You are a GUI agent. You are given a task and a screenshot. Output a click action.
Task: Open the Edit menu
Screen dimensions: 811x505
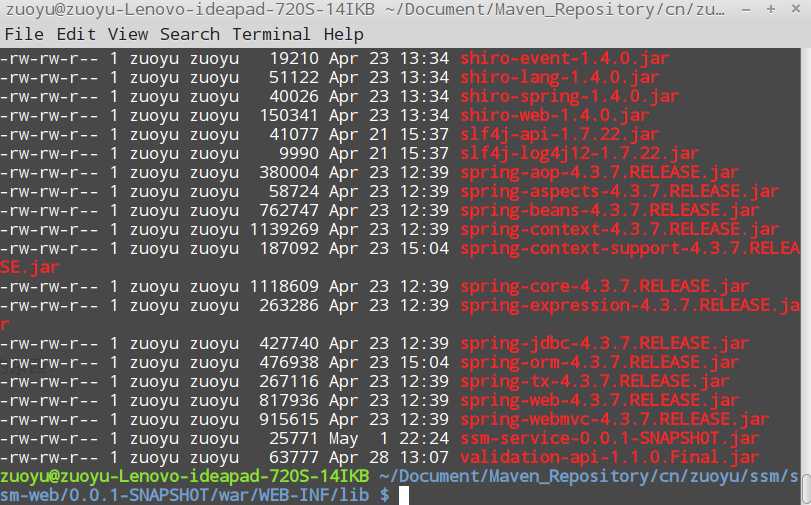pyautogui.click(x=76, y=34)
